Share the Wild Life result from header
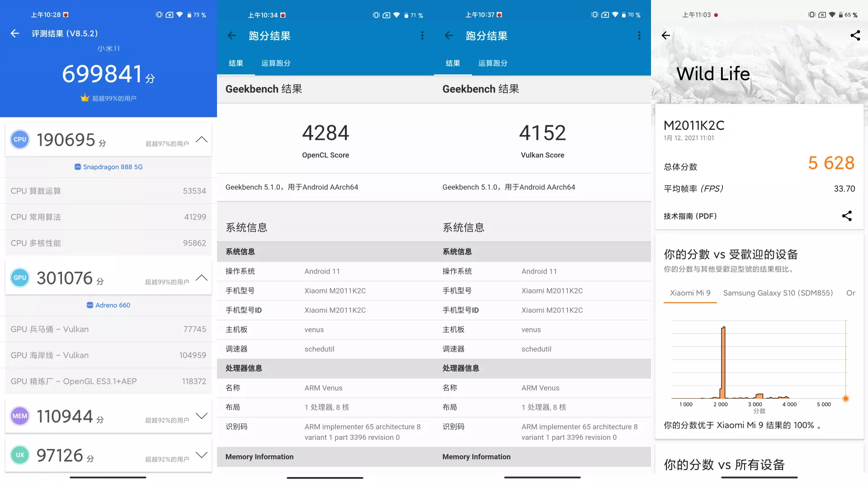The width and height of the screenshot is (868, 482). (855, 35)
